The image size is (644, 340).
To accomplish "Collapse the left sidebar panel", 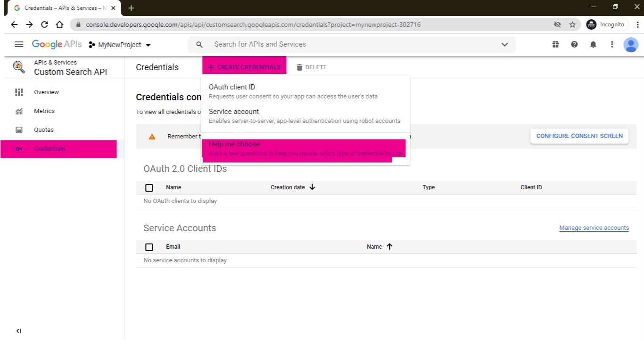I will [x=19, y=331].
